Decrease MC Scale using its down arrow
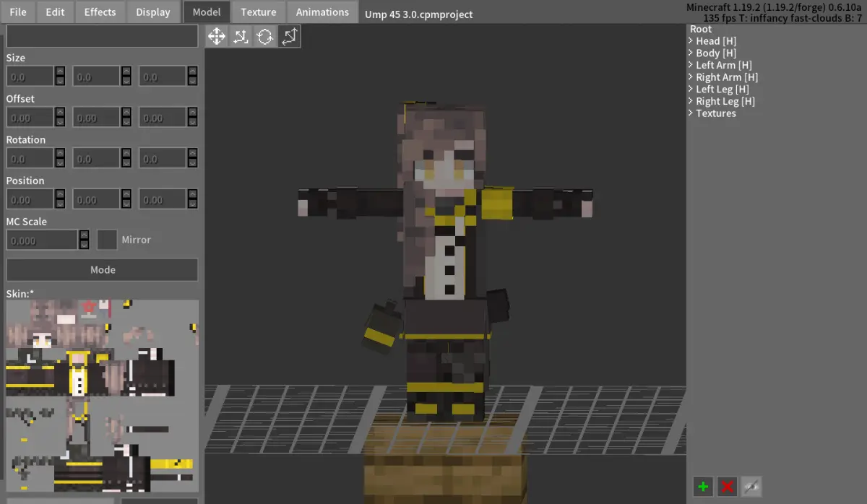 84,245
